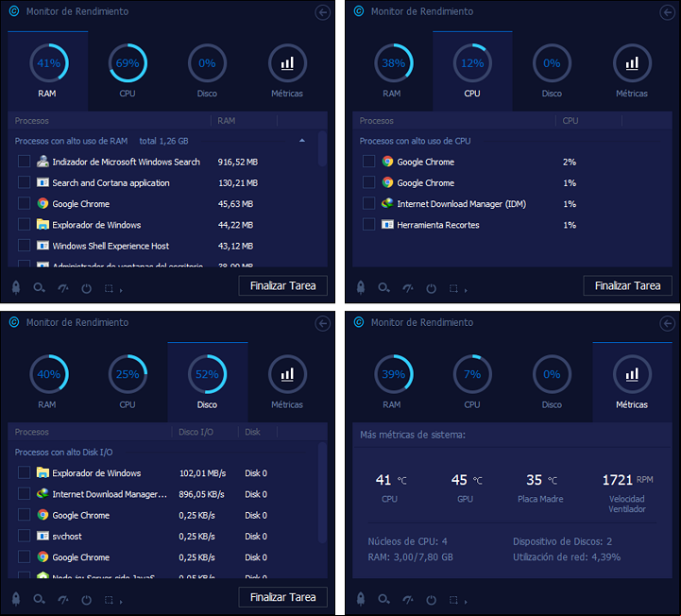Viewport: 681px width, 616px height.
Task: Click Finalizar Tarea in CPU-tab window
Action: (627, 286)
